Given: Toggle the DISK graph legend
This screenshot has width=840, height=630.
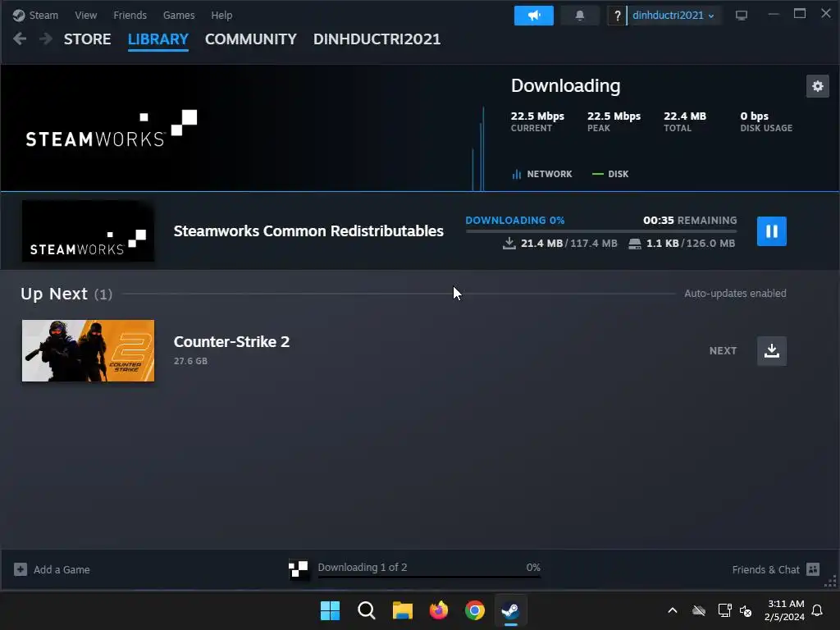Looking at the screenshot, I should [610, 174].
